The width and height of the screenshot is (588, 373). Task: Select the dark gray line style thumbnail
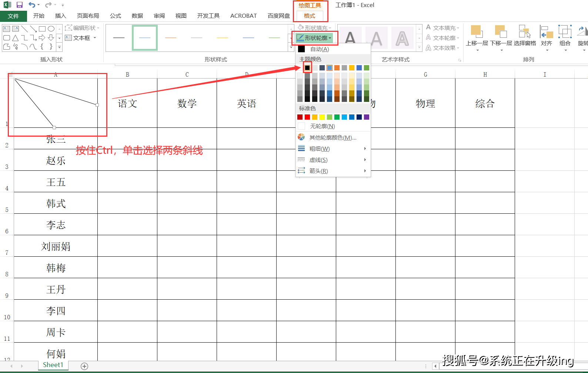pos(119,38)
